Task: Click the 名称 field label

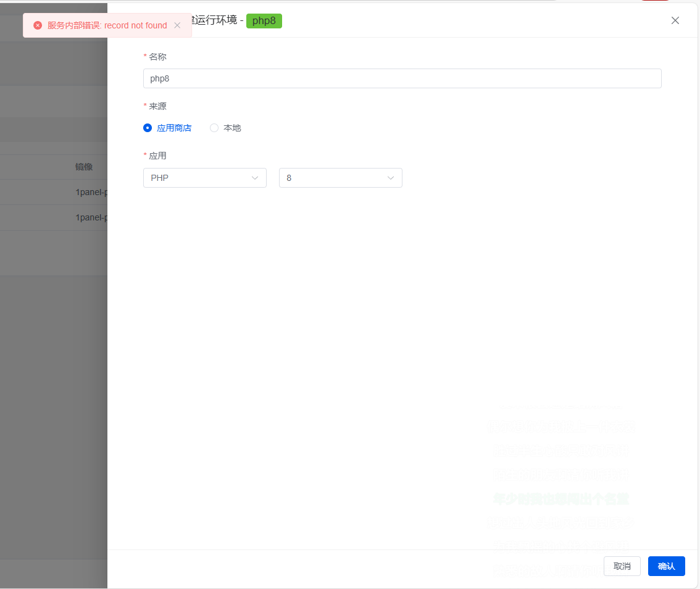Action: click(157, 57)
